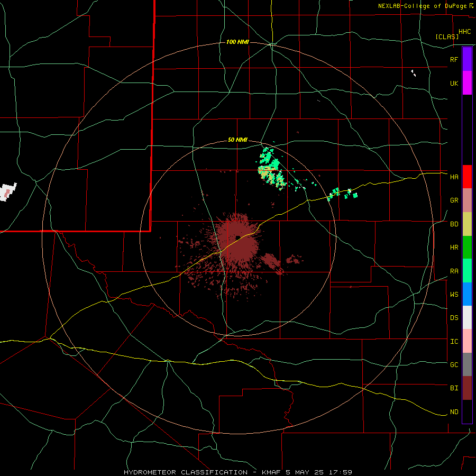Click the BI dark red legend swatch
Viewport: 476px width, 476px height.
point(467,388)
